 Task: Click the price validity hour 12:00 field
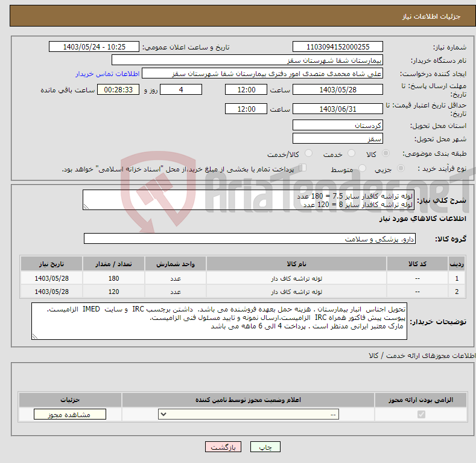[246, 109]
